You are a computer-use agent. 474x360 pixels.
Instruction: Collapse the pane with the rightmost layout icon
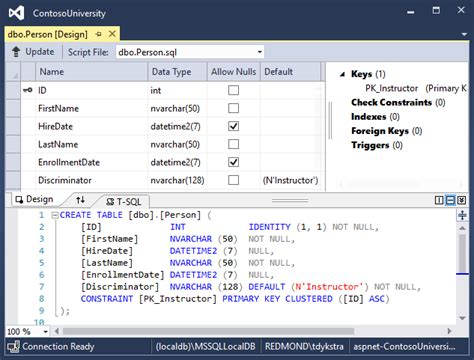pos(461,200)
